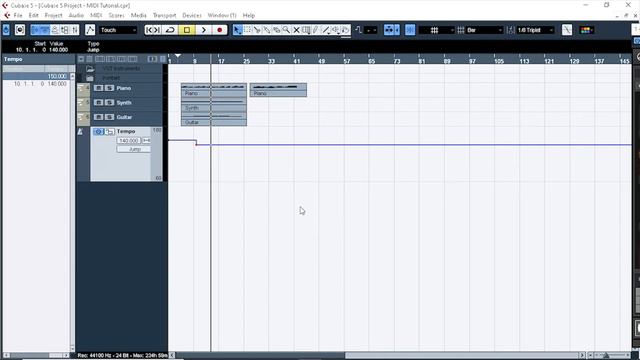Open the snap type dropdown
Screen dimensions: 640x360
[x=437, y=30]
